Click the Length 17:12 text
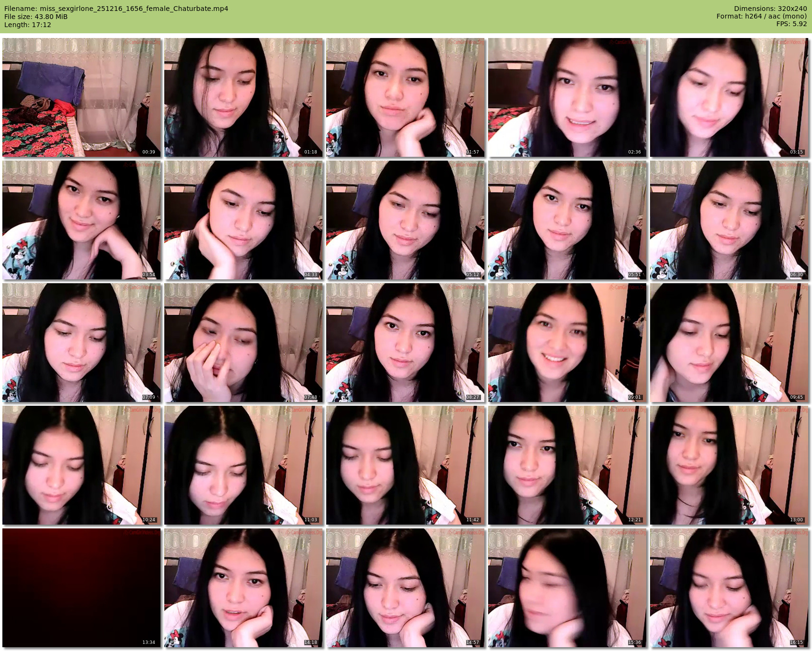812x651 pixels. [28, 25]
